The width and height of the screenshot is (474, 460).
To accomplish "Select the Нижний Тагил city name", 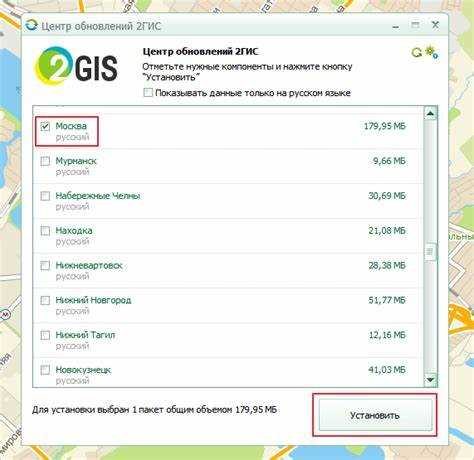I will (85, 335).
